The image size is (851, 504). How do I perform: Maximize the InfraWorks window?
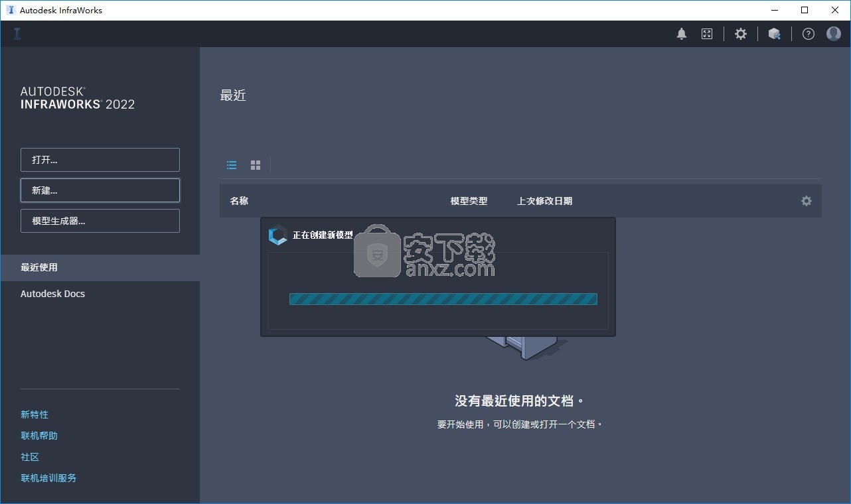(x=805, y=10)
